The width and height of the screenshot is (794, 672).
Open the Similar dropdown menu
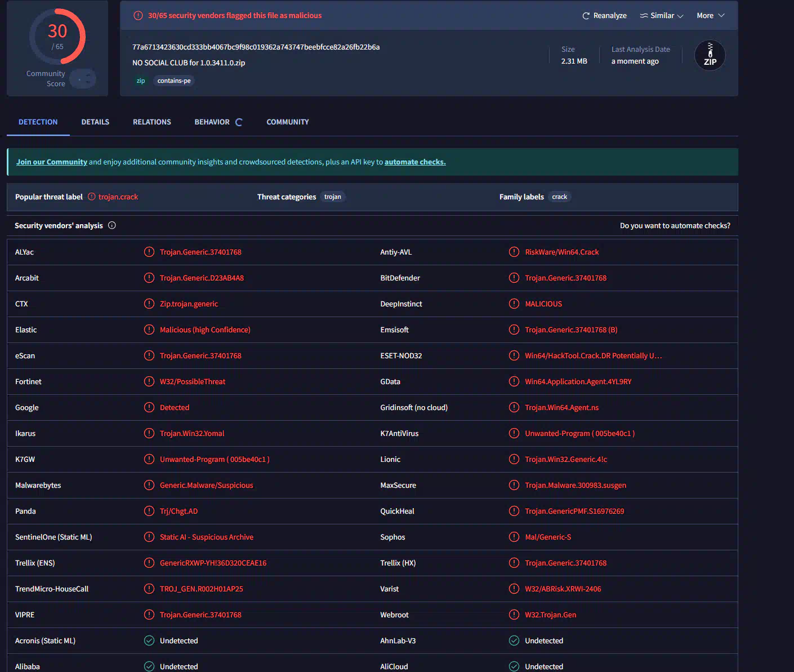[662, 16]
